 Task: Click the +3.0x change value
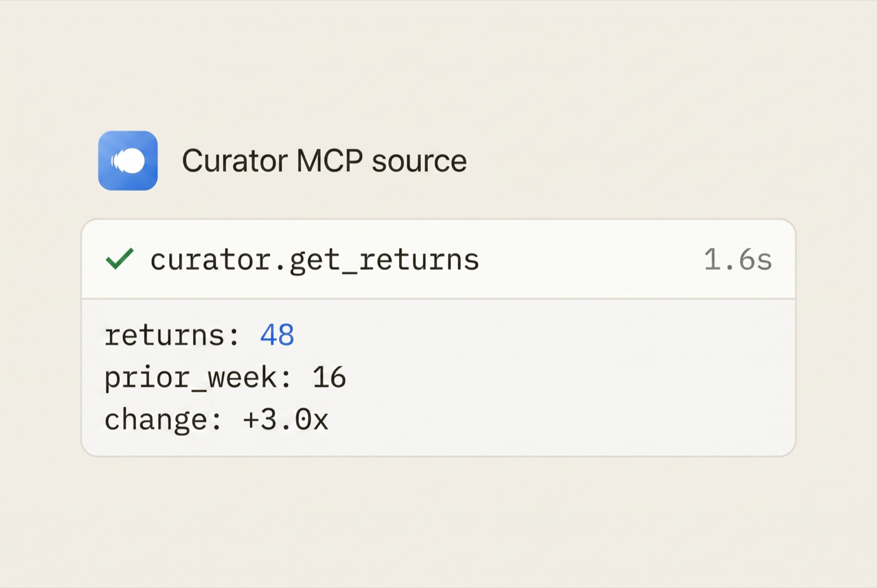click(285, 420)
